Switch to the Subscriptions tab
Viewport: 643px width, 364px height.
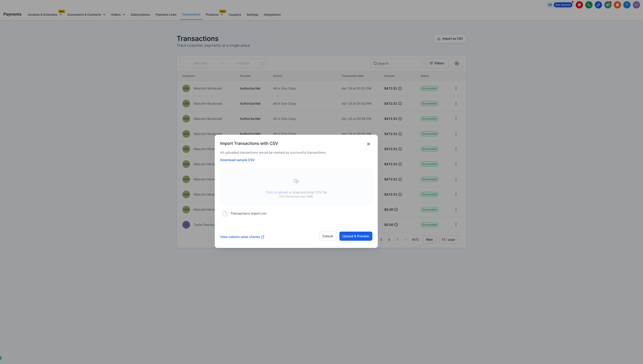[x=140, y=15]
